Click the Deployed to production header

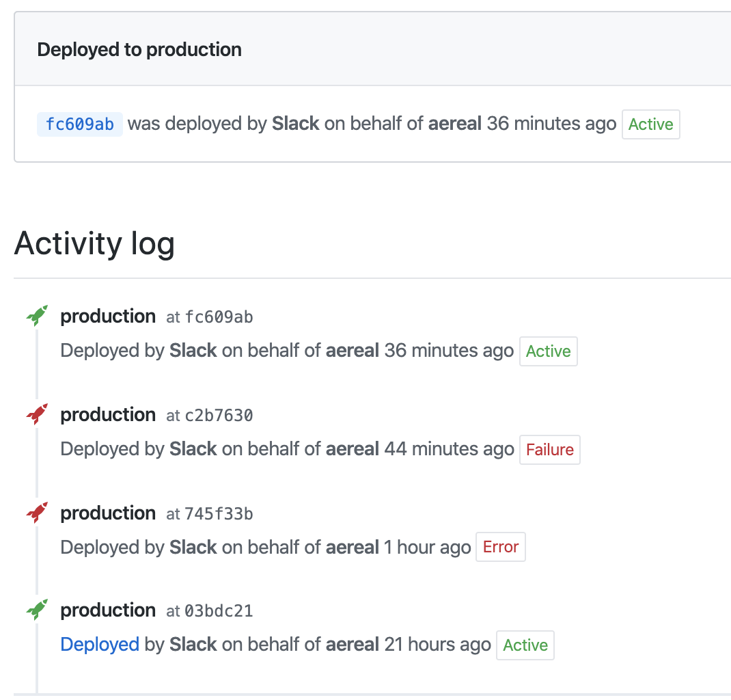139,50
